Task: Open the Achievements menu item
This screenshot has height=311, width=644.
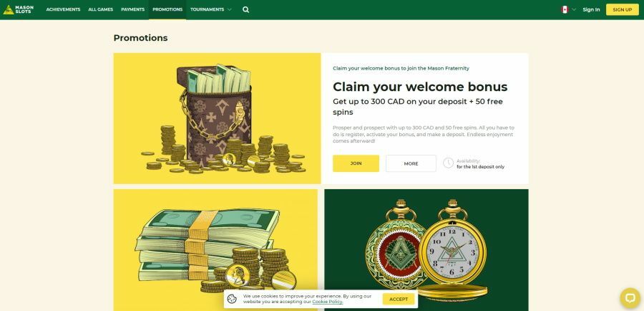Action: tap(63, 9)
